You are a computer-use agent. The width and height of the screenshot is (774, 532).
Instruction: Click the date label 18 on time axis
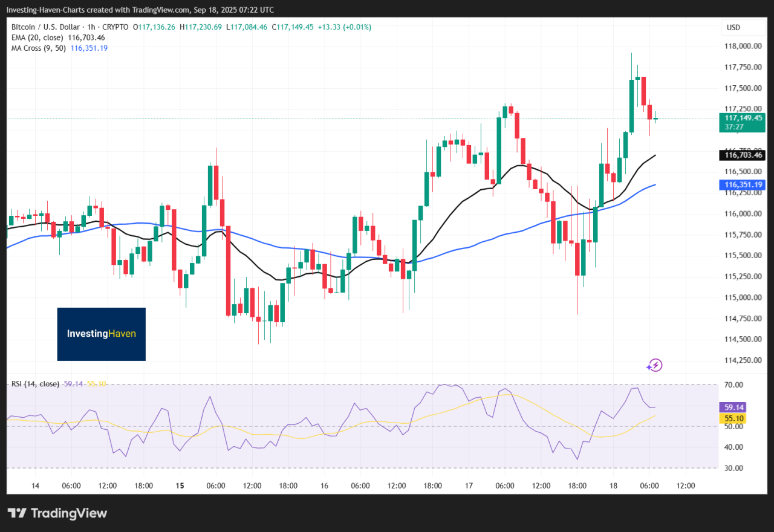pyautogui.click(x=613, y=485)
